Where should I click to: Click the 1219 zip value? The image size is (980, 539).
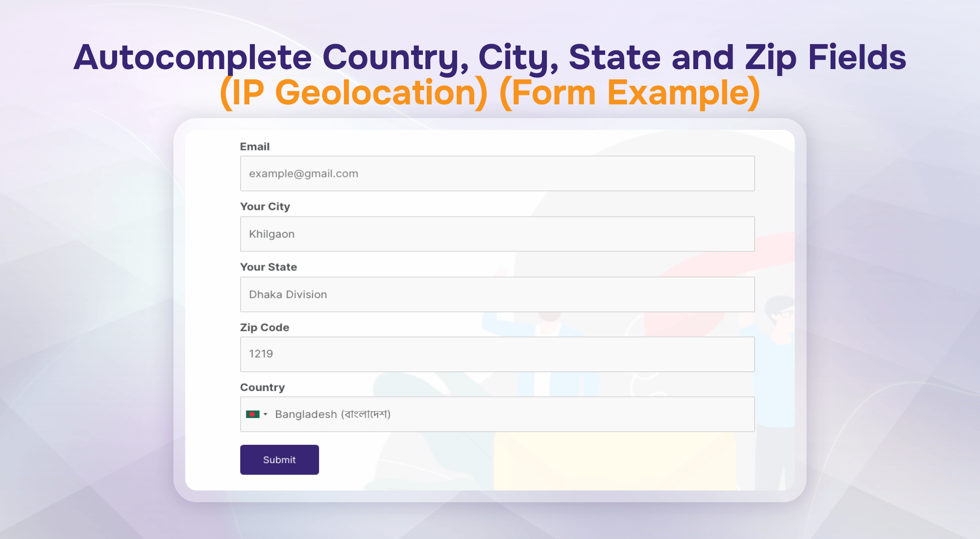coord(261,354)
